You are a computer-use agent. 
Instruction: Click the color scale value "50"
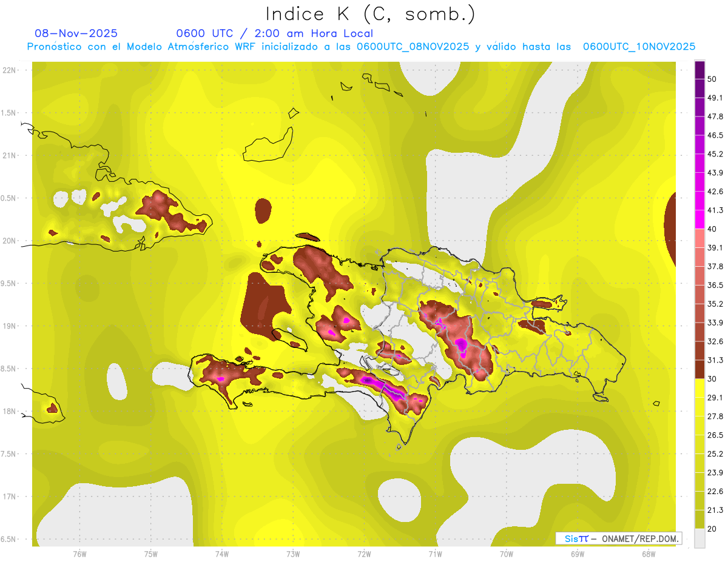pos(713,79)
